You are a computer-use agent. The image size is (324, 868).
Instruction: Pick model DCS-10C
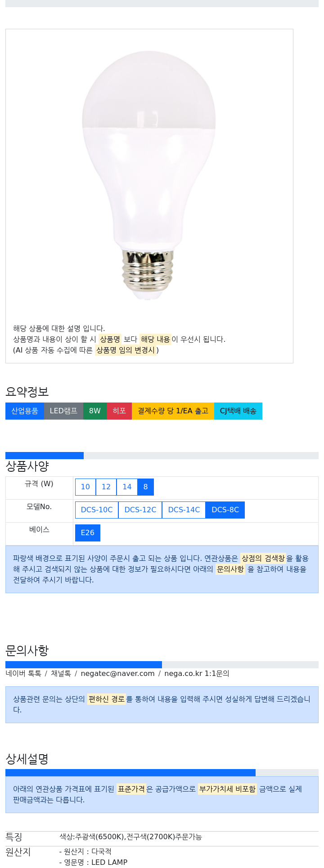[x=97, y=510]
